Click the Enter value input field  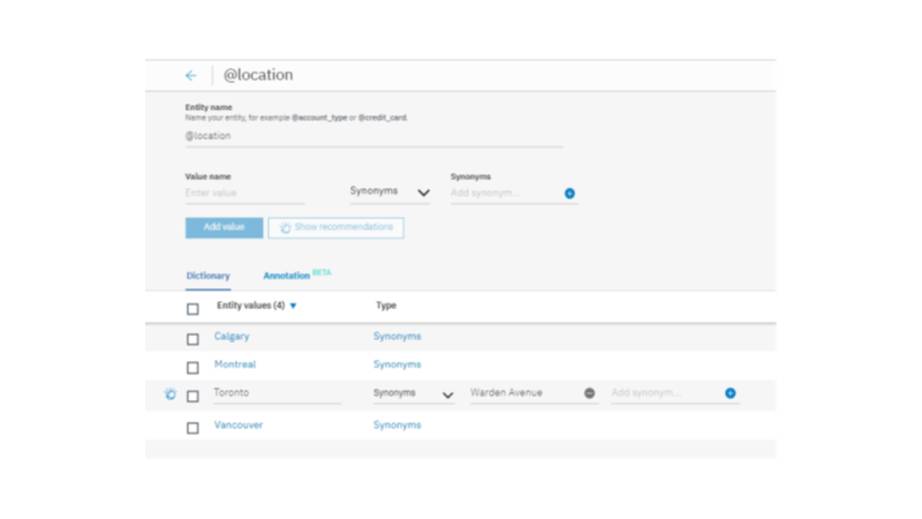(244, 193)
